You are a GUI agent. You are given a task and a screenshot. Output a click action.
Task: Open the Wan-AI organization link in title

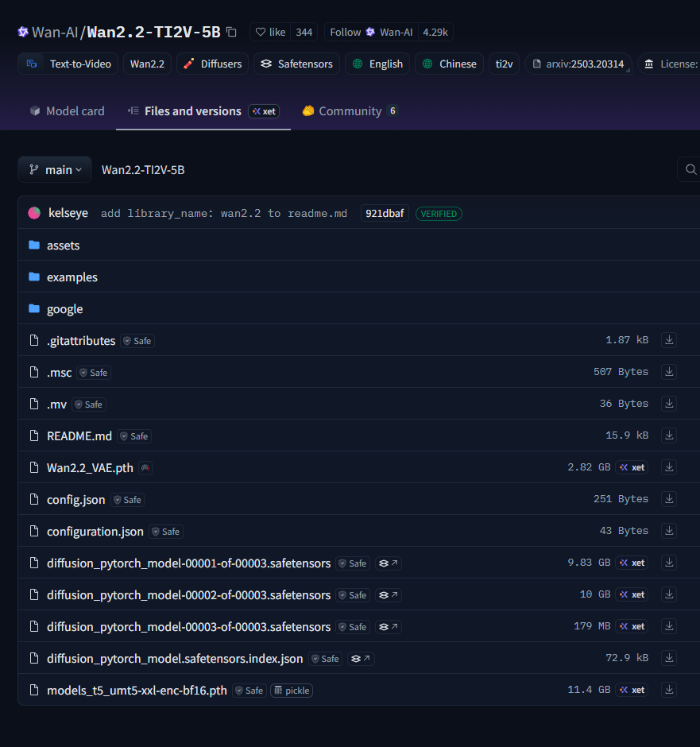click(55, 32)
